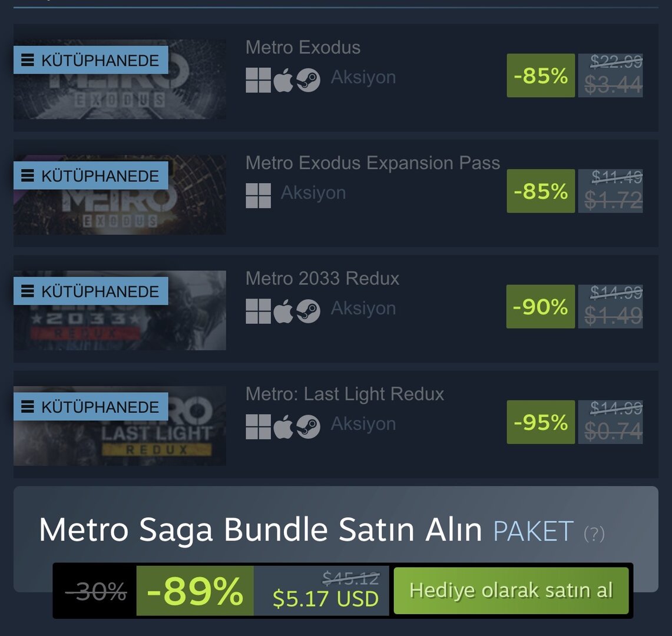Image resolution: width=672 pixels, height=636 pixels.
Task: Open Metro Exodus Expansion Pass title link
Action: pos(373,163)
